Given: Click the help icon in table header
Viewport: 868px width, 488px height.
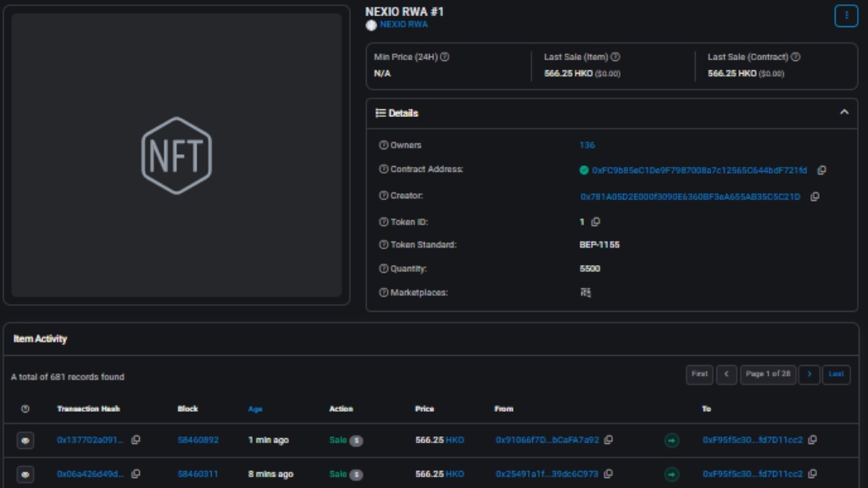Looking at the screenshot, I should click(x=25, y=409).
